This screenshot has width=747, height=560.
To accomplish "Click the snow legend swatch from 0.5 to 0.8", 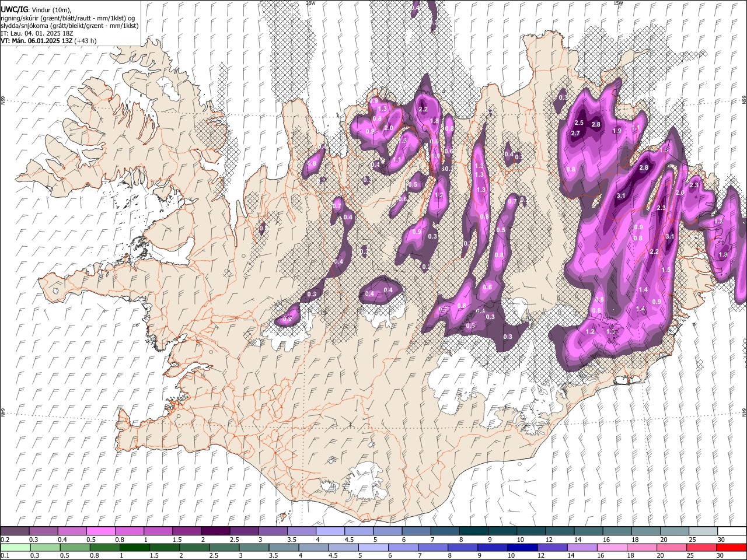I will pyautogui.click(x=101, y=531).
